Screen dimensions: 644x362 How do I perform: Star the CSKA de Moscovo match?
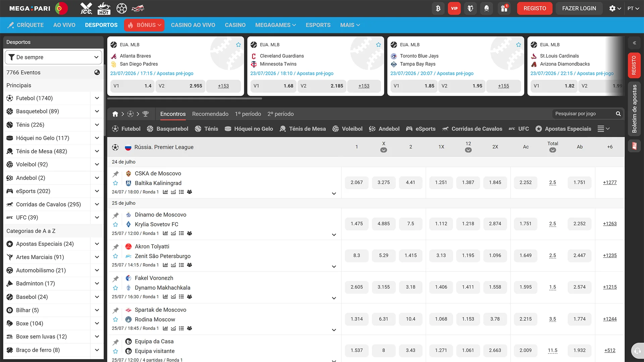115,183
